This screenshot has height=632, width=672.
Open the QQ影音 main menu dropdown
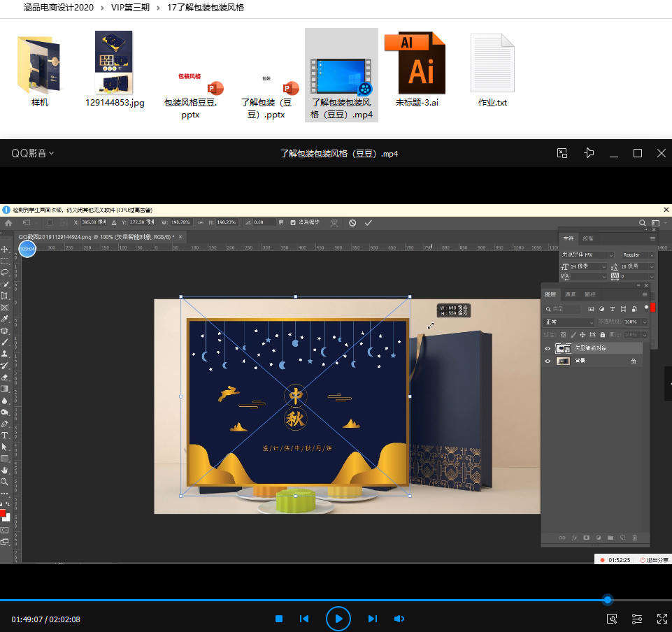point(32,153)
